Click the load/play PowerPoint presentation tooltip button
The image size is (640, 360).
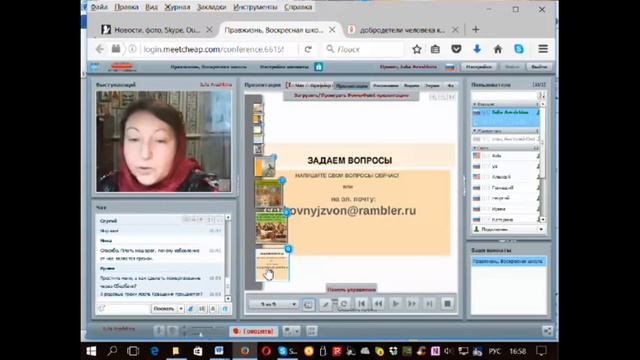(351, 96)
